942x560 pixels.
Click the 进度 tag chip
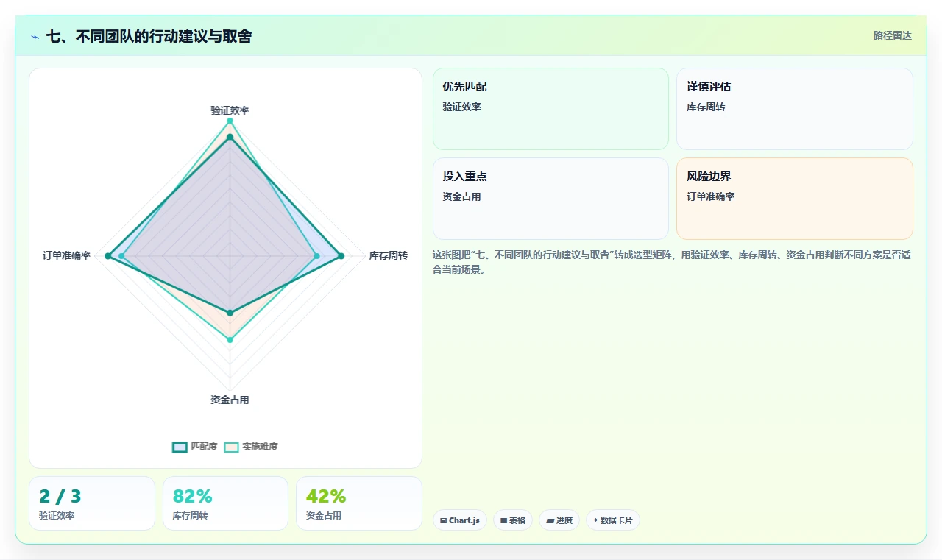pos(559,520)
